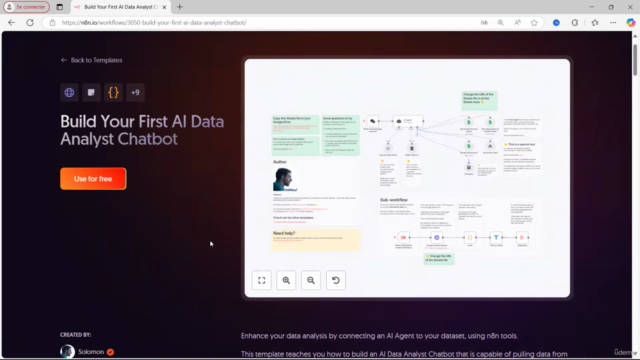
Task: Select the Build Your First AI tab
Action: tap(120, 7)
